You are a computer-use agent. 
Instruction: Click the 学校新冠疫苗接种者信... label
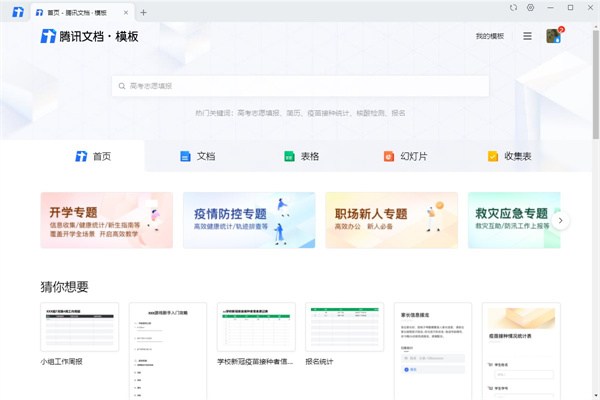tap(255, 362)
